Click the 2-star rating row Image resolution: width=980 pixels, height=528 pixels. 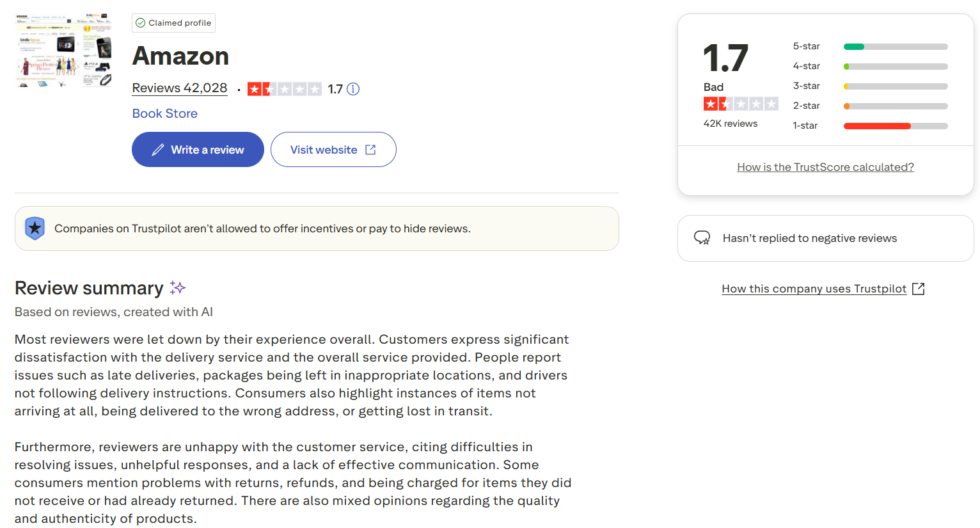point(870,106)
